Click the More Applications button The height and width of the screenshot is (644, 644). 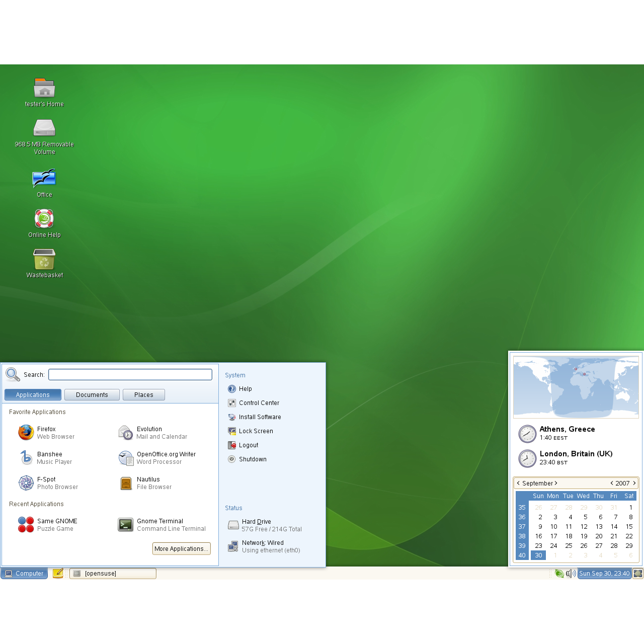coord(181,548)
